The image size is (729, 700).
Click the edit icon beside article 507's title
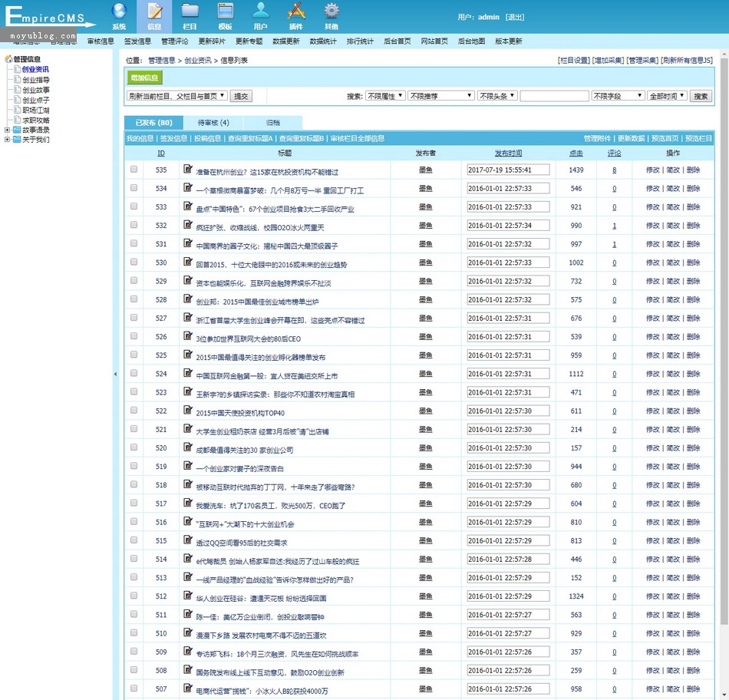(188, 688)
